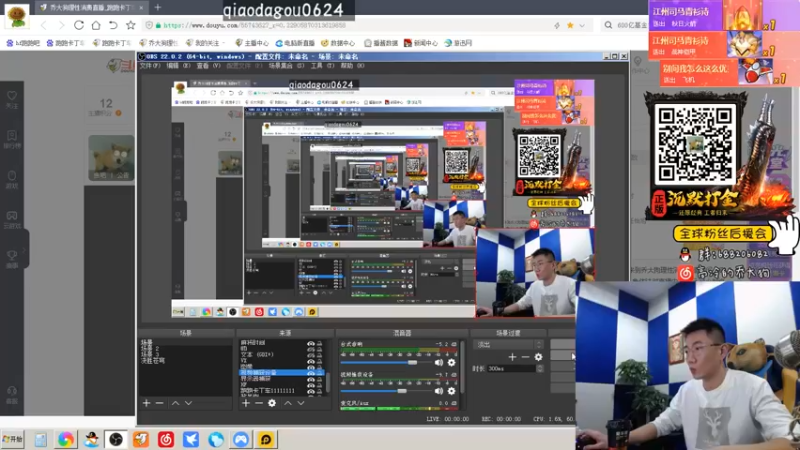Move selected source up in list
800x450 pixels.
pos(288,403)
